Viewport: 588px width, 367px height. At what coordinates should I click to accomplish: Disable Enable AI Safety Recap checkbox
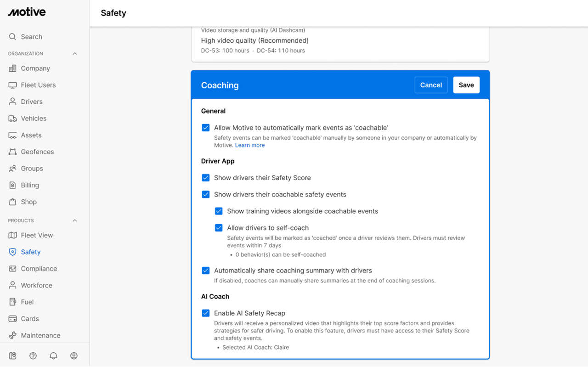tap(206, 313)
